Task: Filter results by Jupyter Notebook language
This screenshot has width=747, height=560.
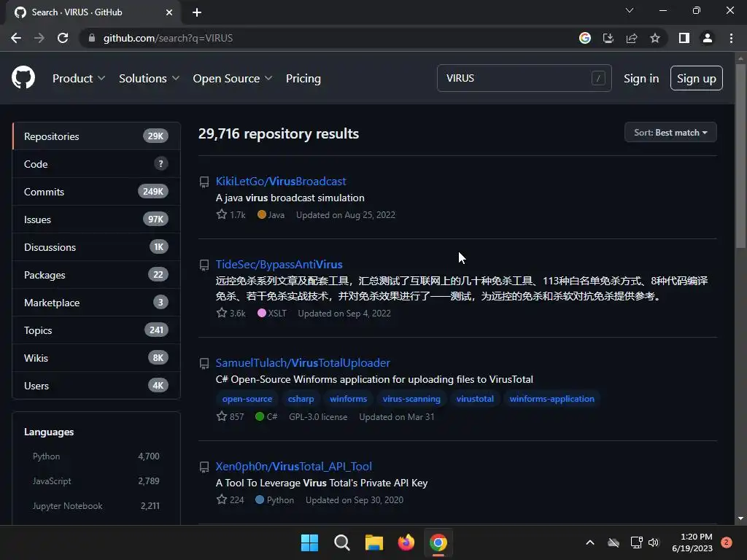Action: point(96,506)
